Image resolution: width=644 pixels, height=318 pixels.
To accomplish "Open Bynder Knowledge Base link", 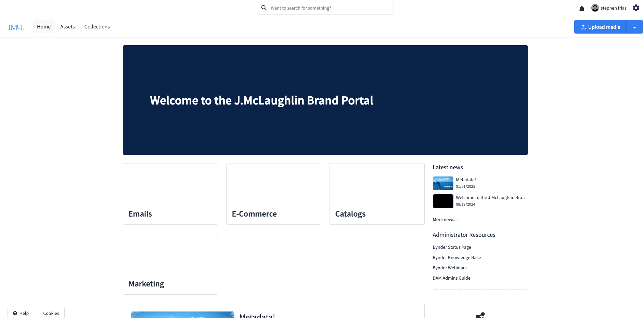I will pyautogui.click(x=456, y=258).
